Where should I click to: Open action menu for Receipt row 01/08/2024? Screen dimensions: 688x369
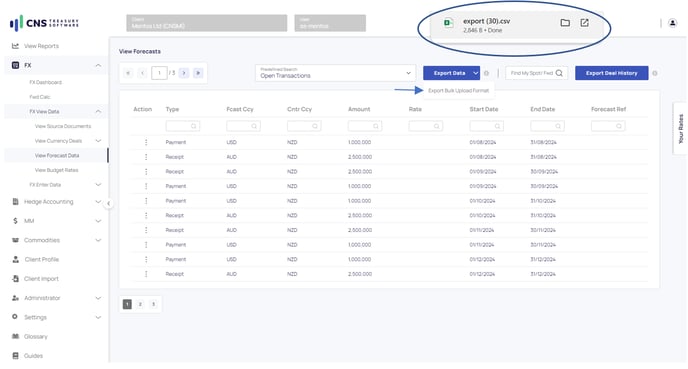146,157
